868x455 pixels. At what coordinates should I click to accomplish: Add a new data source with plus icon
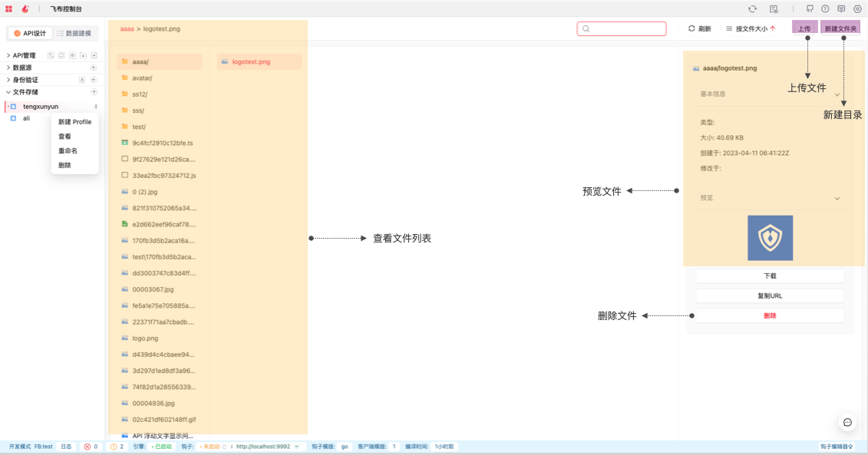pyautogui.click(x=94, y=68)
